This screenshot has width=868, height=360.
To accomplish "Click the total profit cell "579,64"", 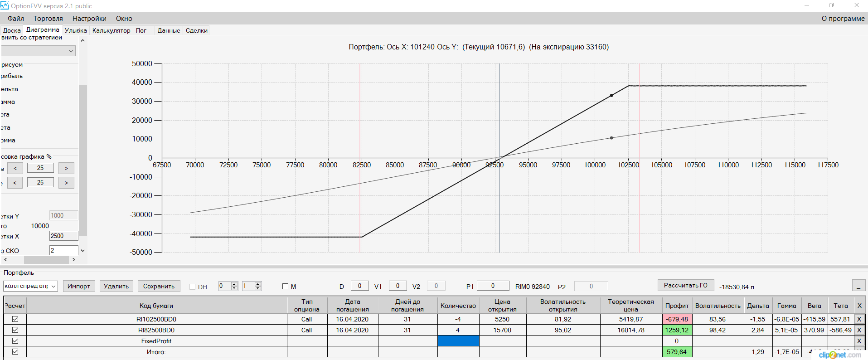I will [x=677, y=352].
